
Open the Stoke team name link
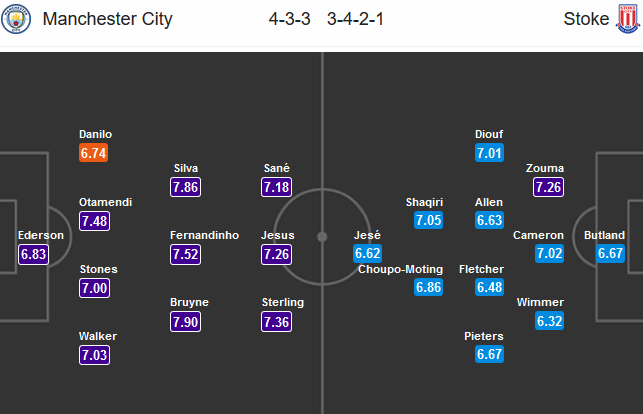(586, 19)
